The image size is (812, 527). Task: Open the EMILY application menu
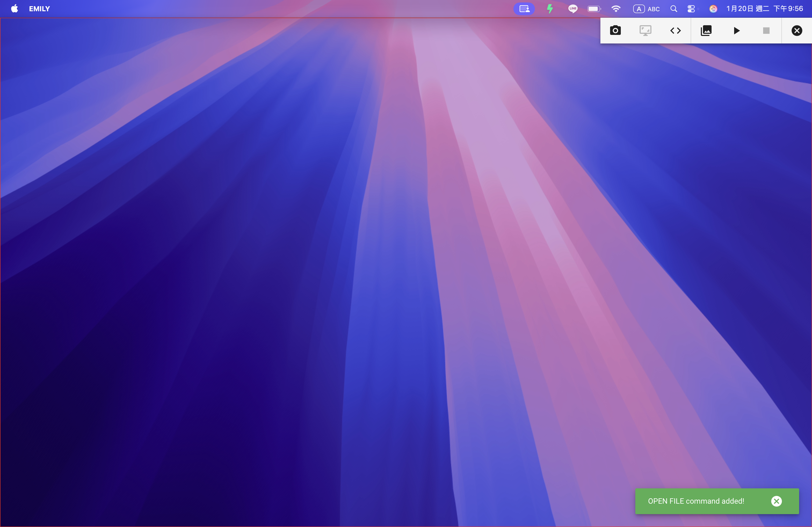(39, 9)
